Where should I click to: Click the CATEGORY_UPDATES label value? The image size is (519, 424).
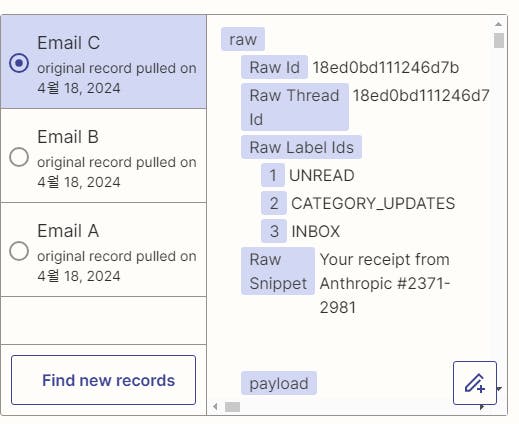coord(373,203)
